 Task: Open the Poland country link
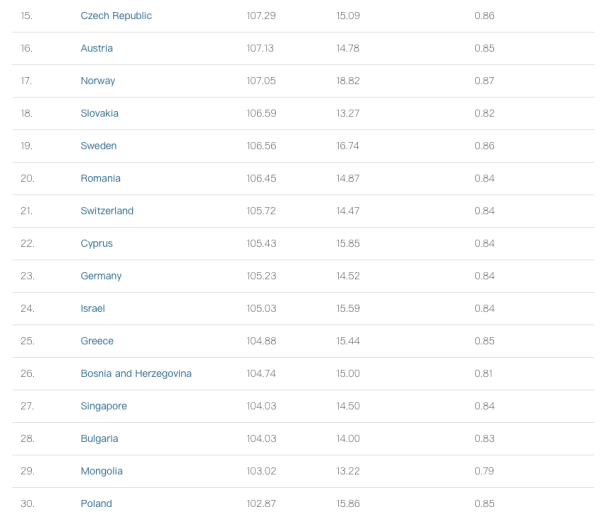[97, 503]
